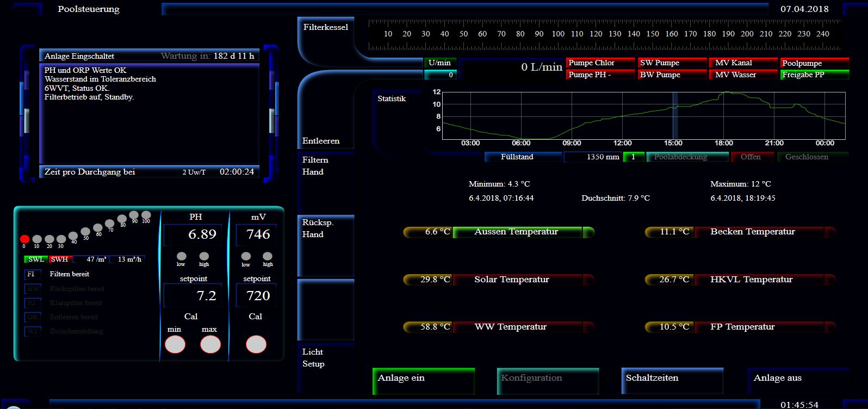Open the Konfiguration button
Image resolution: width=868 pixels, height=409 pixels.
coord(548,381)
